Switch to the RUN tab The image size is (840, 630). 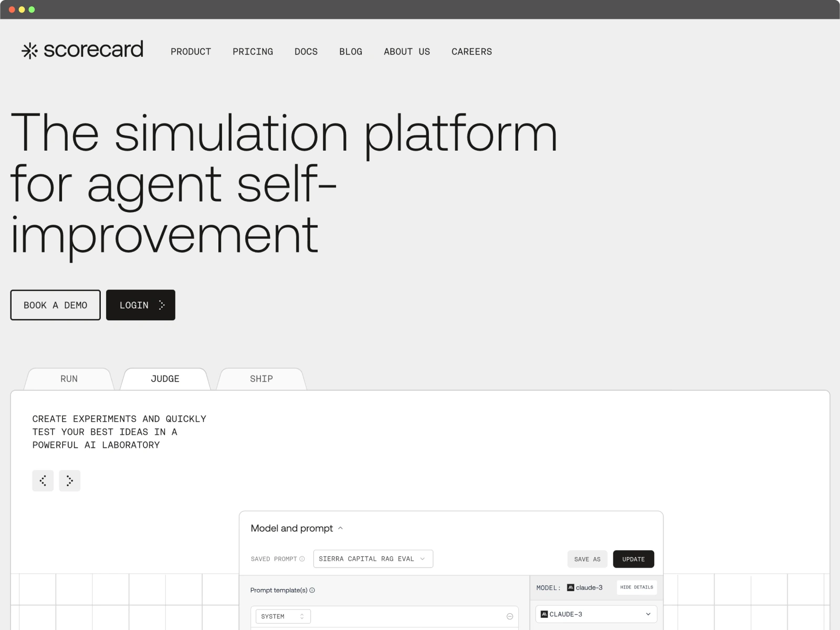click(x=68, y=379)
